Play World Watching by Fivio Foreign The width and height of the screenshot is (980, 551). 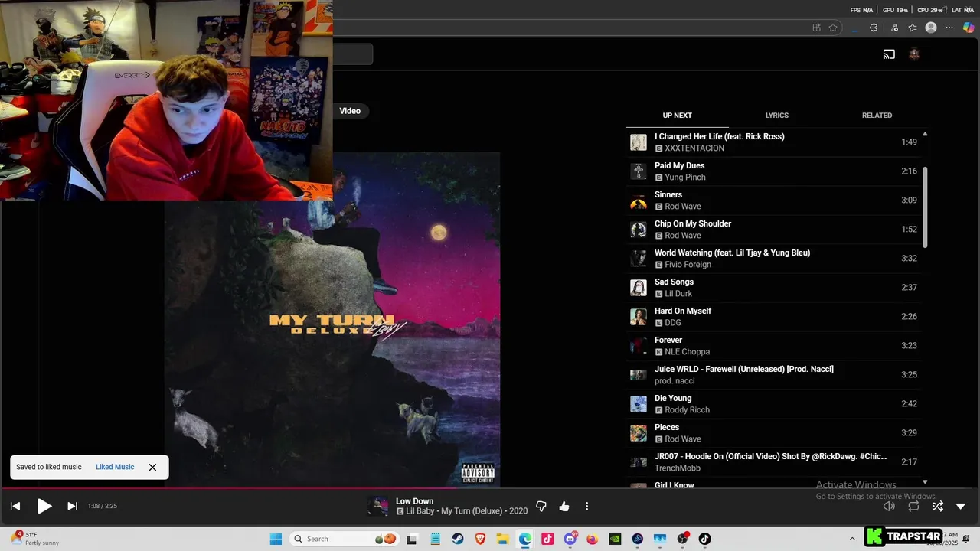(x=773, y=259)
